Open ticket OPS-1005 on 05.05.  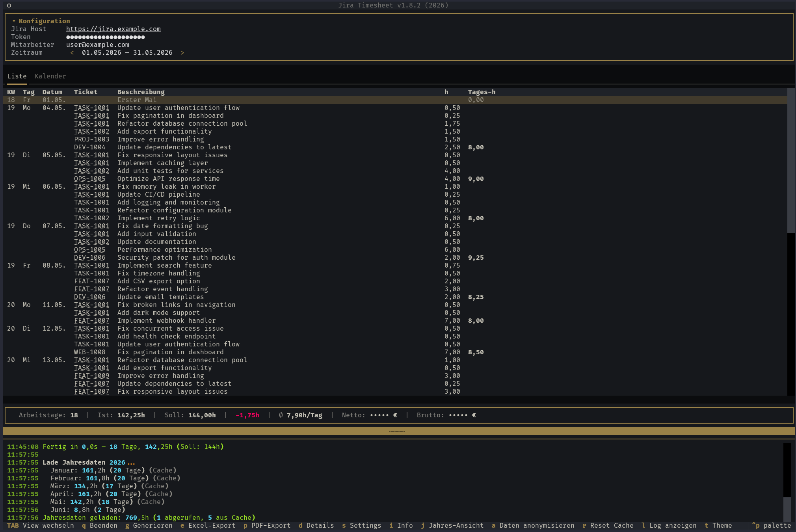(90, 179)
